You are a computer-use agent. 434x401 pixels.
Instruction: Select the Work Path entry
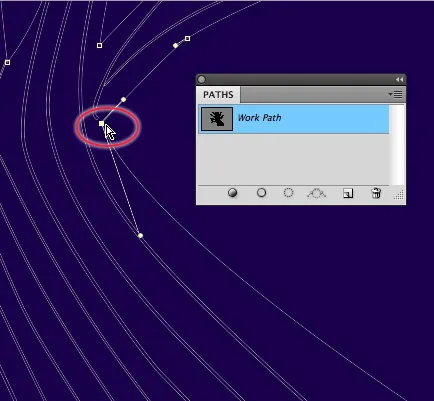pos(294,119)
